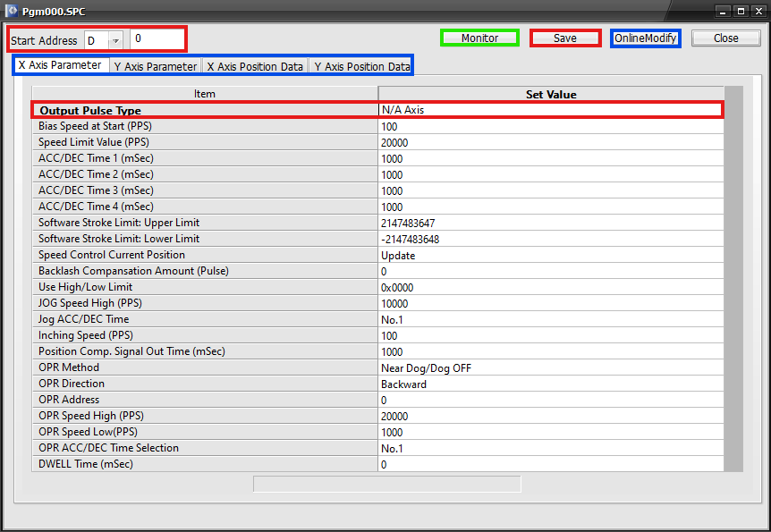
Task: Click the Save button
Action: pos(564,38)
